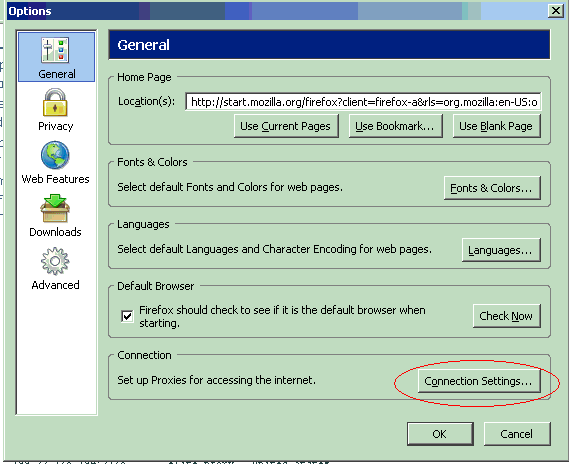Confirm with the OK button
This screenshot has height=464, width=569.
point(440,434)
